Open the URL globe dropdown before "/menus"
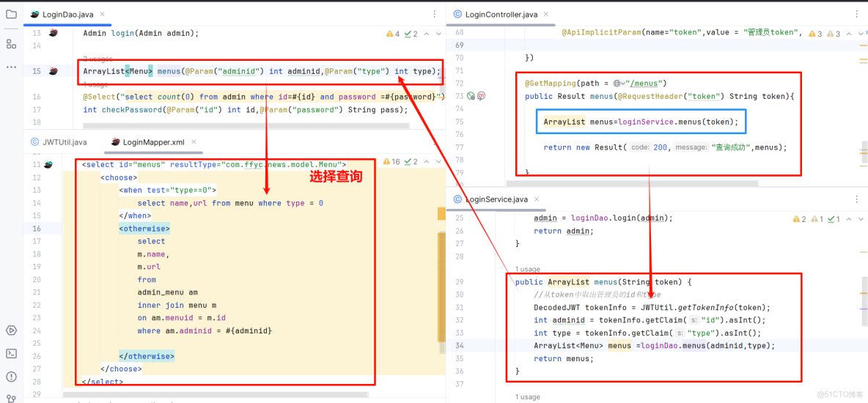The width and height of the screenshot is (868, 403). coord(619,84)
